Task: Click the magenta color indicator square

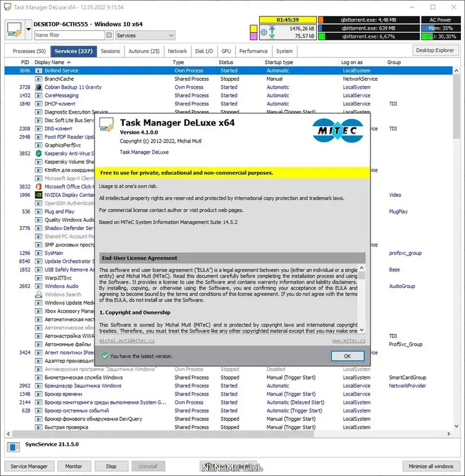Action: click(x=253, y=36)
